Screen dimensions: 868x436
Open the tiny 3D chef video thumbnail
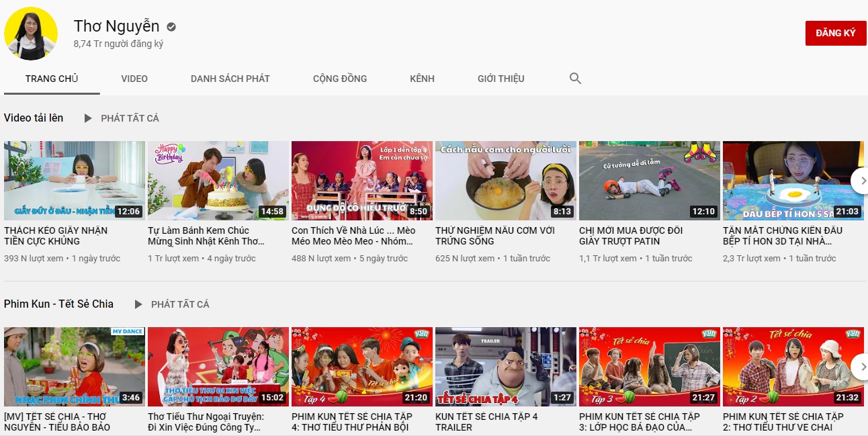click(793, 181)
